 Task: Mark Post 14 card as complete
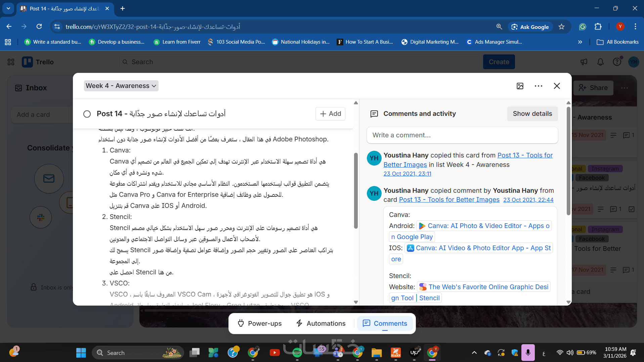[87, 114]
